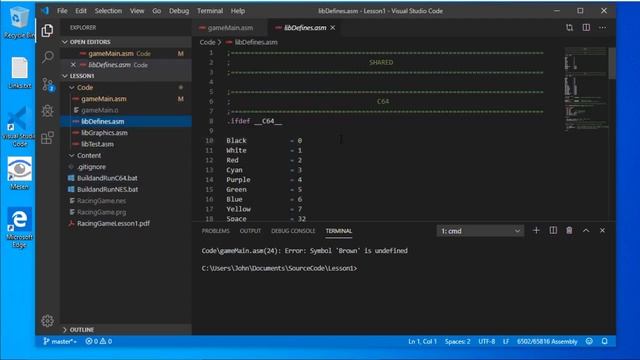This screenshot has height=360, width=640.
Task: Open notifications bell in status bar
Action: coord(604,341)
